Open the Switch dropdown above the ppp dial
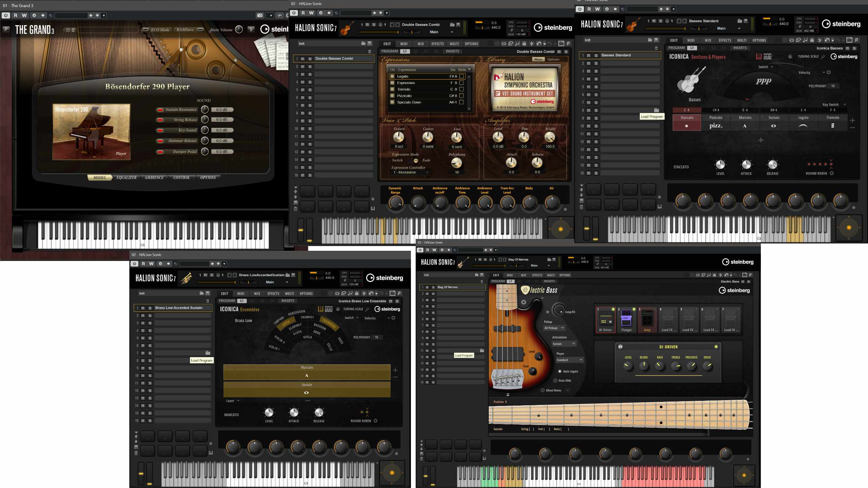This screenshot has width=868, height=488. click(766, 67)
